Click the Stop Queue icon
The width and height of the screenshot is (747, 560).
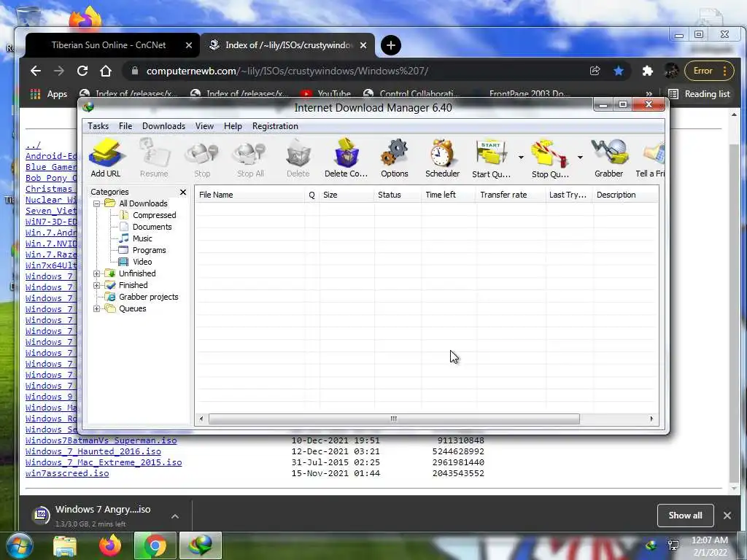(x=550, y=158)
